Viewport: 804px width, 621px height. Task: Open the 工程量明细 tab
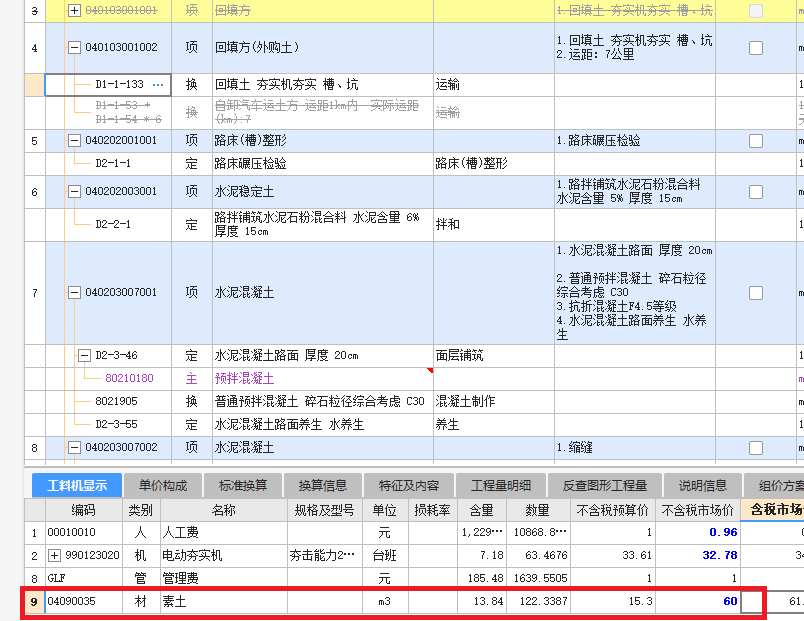pyautogui.click(x=500, y=485)
